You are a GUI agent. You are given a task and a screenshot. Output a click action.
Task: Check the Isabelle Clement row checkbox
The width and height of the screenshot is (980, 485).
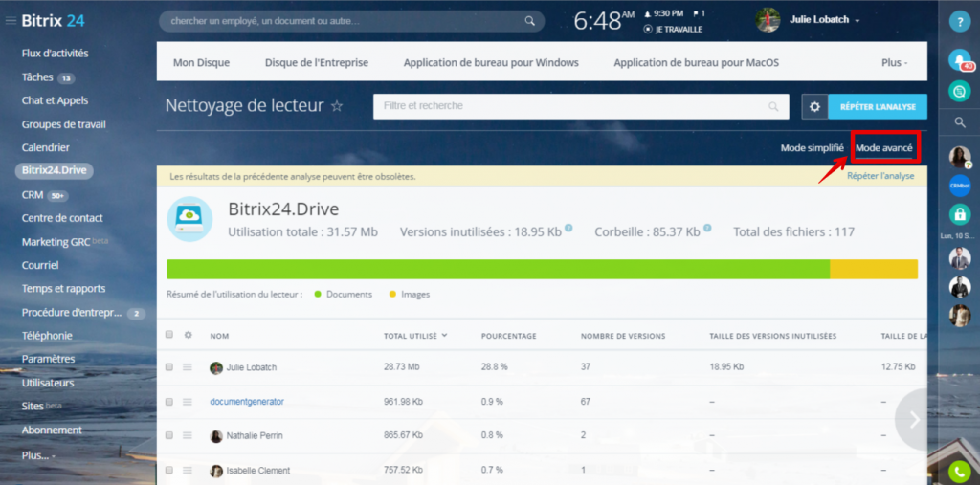click(x=168, y=470)
